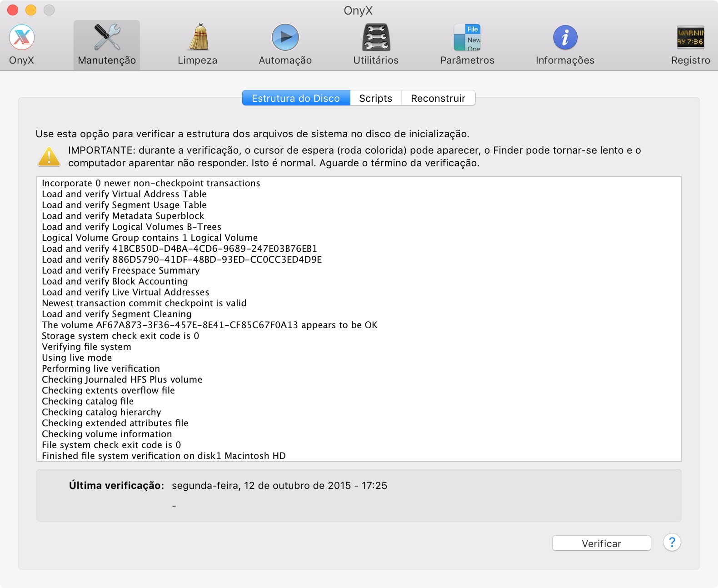The image size is (718, 588).
Task: Select line 'Incorporate 0 newer non-checkpoint transactions'
Action: [151, 183]
